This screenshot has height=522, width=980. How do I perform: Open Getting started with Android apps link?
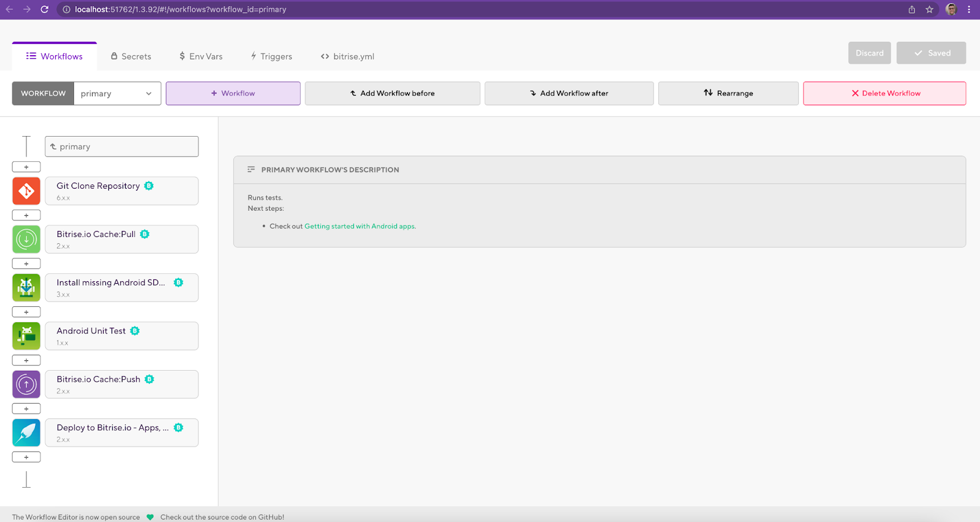point(360,226)
